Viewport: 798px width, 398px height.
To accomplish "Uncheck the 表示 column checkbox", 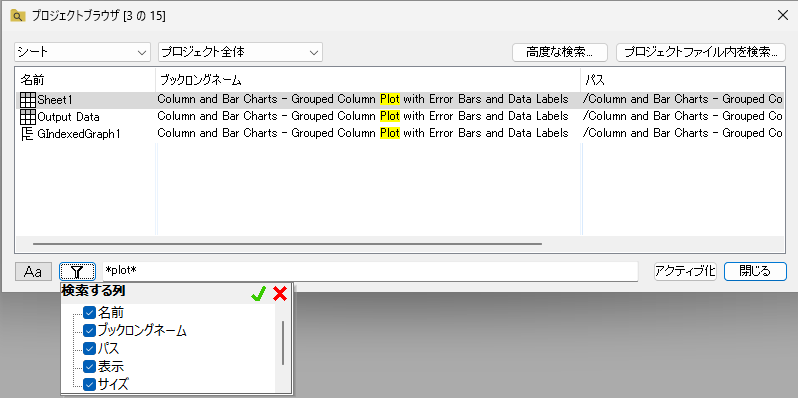I will (x=90, y=366).
